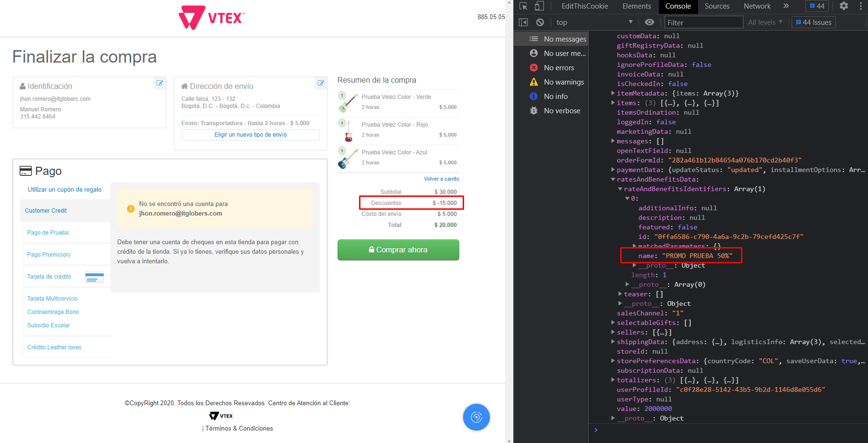Select the Tarjeta de crédito card icon

coord(94,277)
